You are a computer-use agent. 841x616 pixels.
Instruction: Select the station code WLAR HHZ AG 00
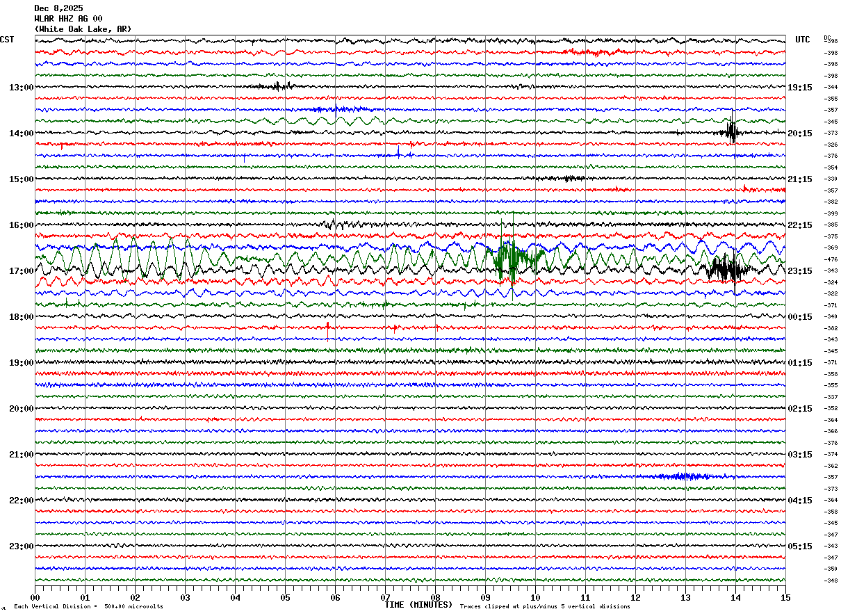(x=68, y=19)
